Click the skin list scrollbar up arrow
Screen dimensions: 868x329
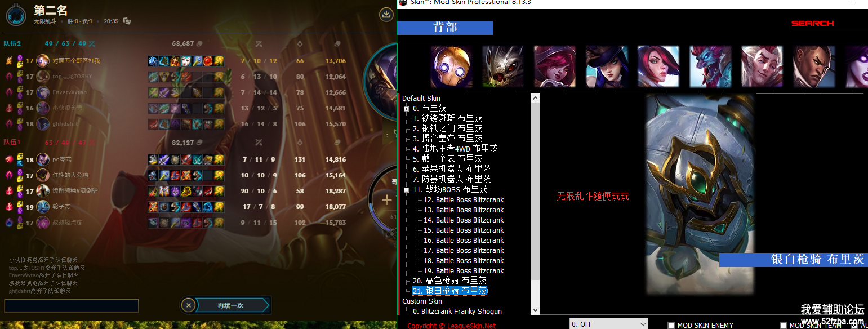535,97
